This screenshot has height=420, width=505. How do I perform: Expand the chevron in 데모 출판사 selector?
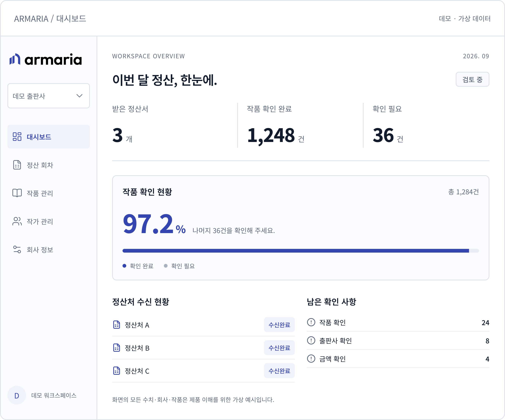[79, 96]
